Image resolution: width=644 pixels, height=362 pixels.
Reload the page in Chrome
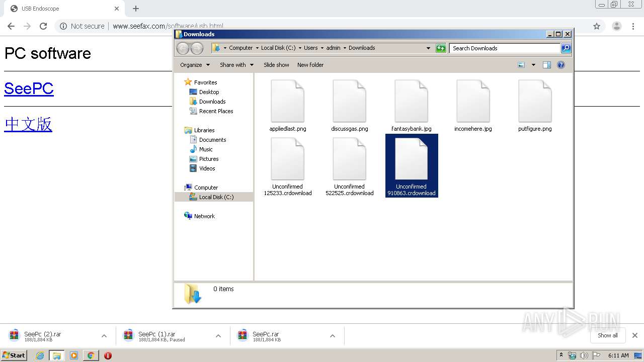(x=43, y=26)
